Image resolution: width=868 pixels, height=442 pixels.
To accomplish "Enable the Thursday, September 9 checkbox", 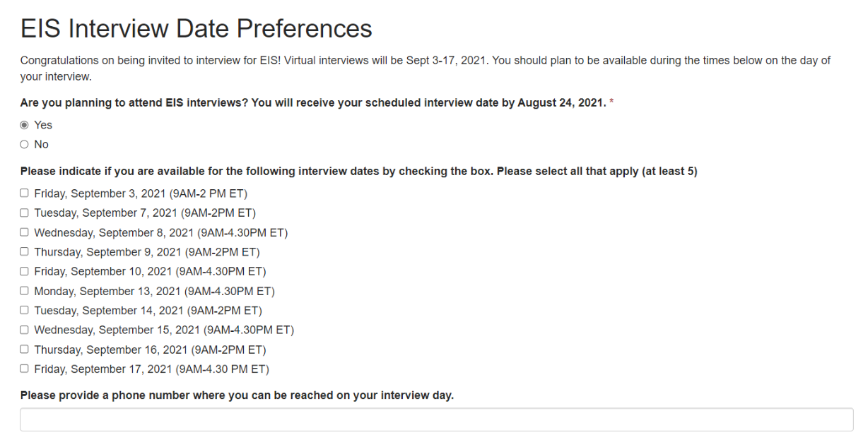I will 25,251.
